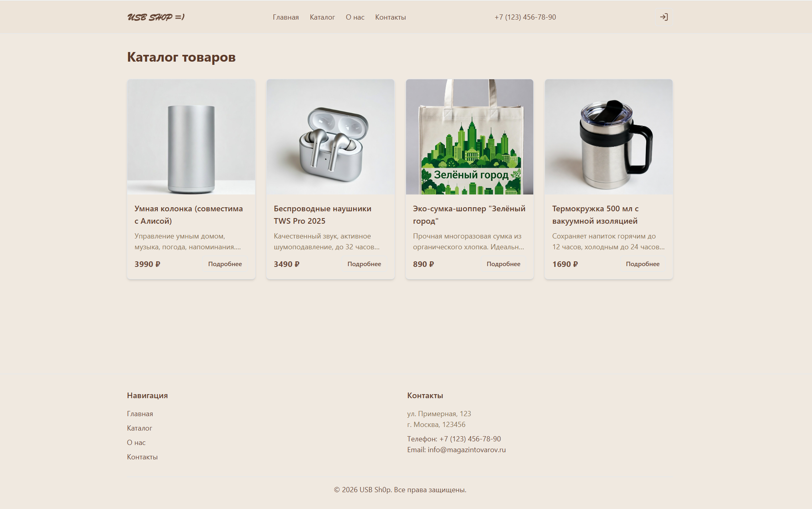Image resolution: width=812 pixels, height=509 pixels.
Task: Click the footer Главная link
Action: click(140, 414)
